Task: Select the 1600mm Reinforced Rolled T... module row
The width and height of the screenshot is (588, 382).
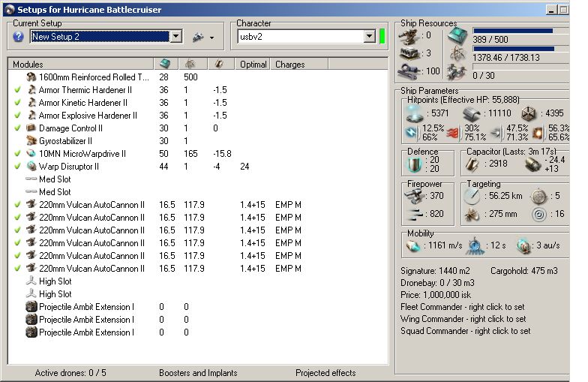Action: pos(198,77)
